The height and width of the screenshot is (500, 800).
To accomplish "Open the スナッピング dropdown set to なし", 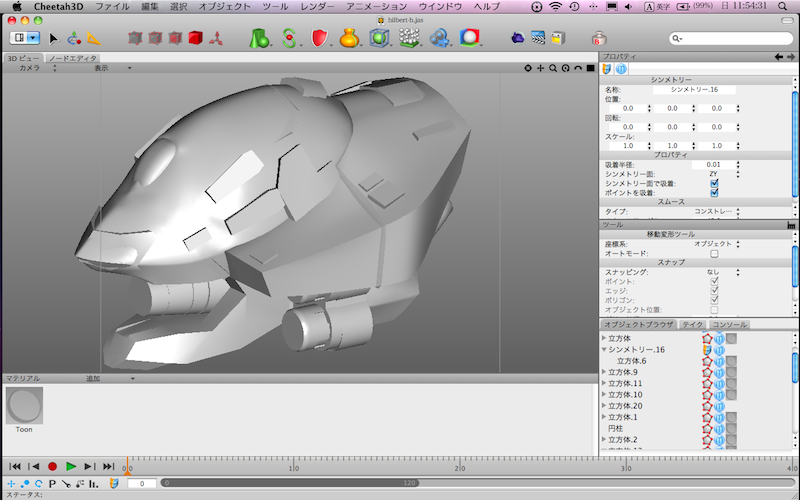I will 714,272.
